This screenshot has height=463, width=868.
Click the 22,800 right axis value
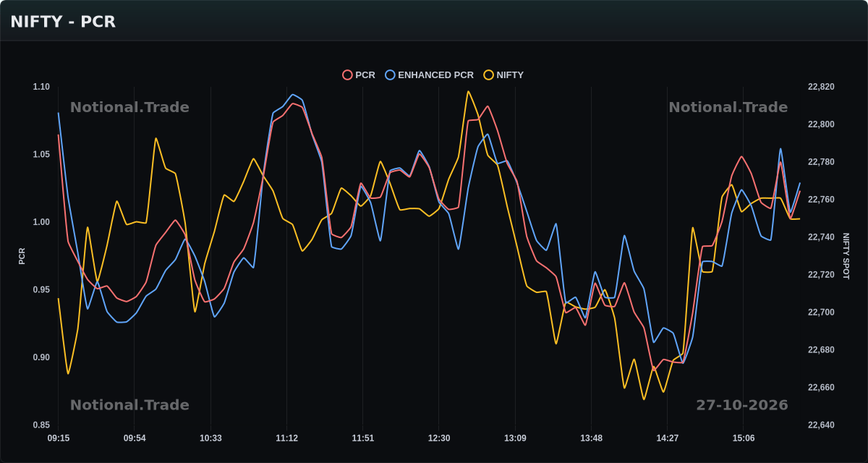click(x=821, y=124)
